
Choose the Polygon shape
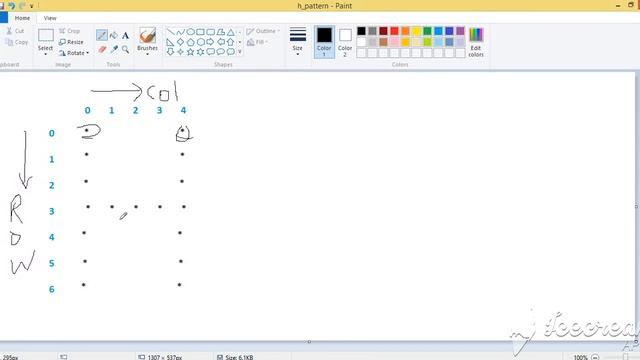point(221,32)
